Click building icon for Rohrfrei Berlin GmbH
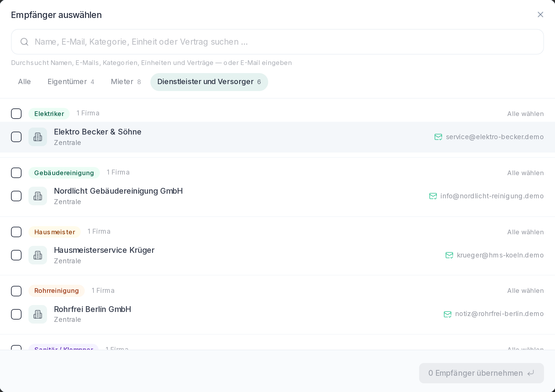Image resolution: width=555 pixels, height=392 pixels. [x=38, y=314]
